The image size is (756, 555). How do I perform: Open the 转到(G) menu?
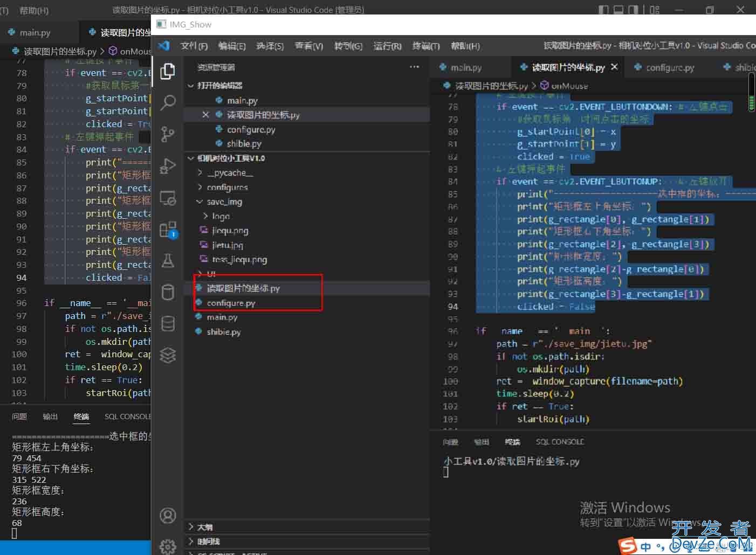tap(348, 46)
